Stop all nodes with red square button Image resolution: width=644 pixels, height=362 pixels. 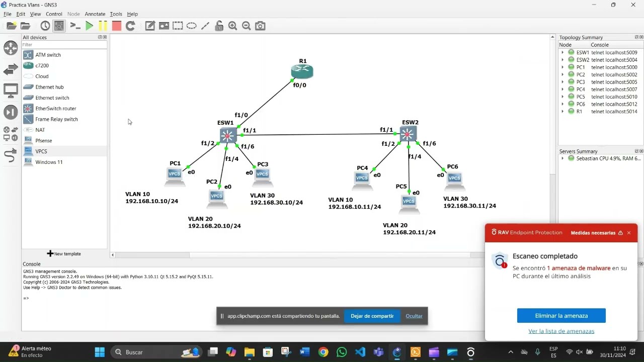pyautogui.click(x=117, y=26)
